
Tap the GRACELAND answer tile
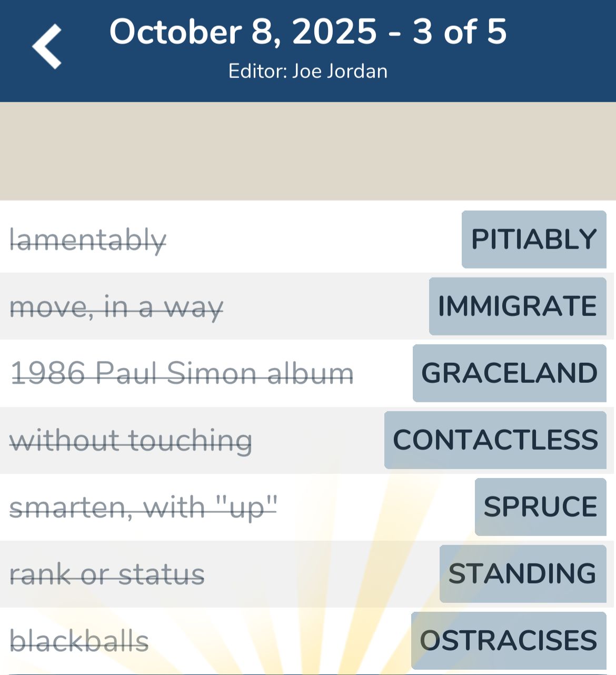[x=509, y=373]
